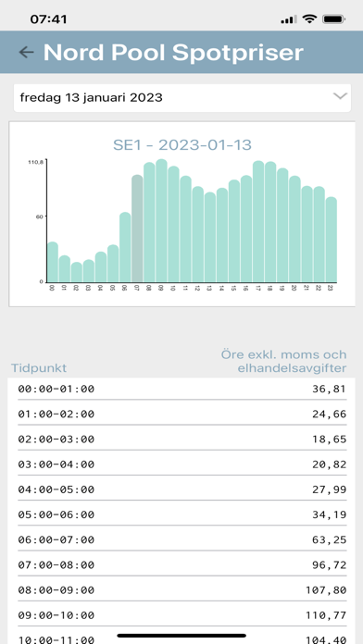
Task: Select the 00 hour bar in chart
Action: (53, 262)
